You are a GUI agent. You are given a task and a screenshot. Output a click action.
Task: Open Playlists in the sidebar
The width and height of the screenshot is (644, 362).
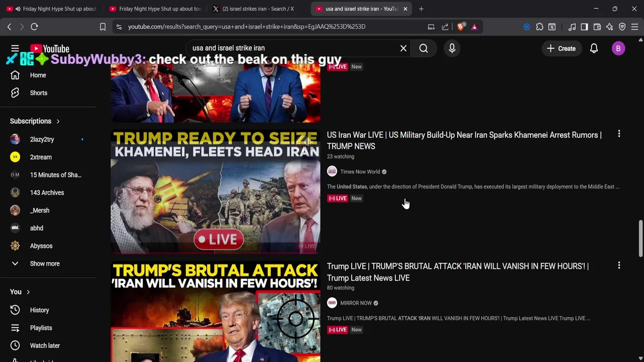pyautogui.click(x=41, y=328)
